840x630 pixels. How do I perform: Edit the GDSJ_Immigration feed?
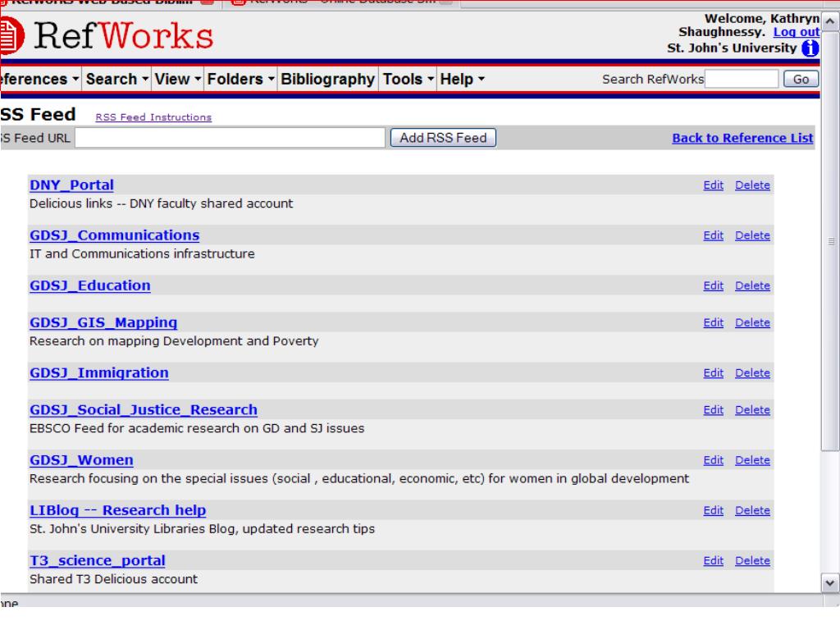713,373
